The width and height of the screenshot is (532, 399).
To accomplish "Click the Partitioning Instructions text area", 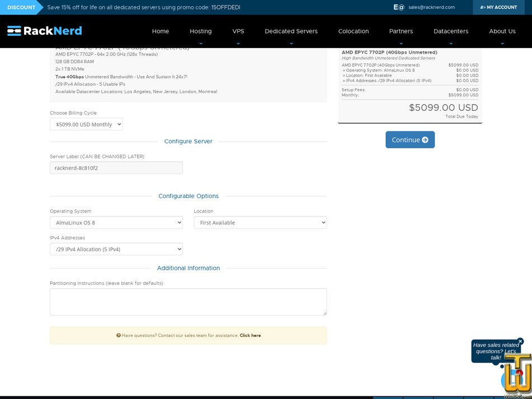I will 188,301.
